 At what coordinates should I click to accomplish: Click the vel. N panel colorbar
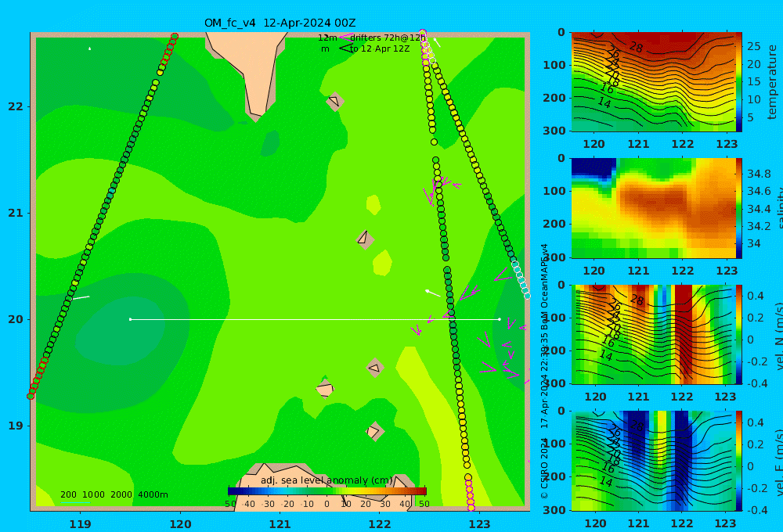(739, 334)
